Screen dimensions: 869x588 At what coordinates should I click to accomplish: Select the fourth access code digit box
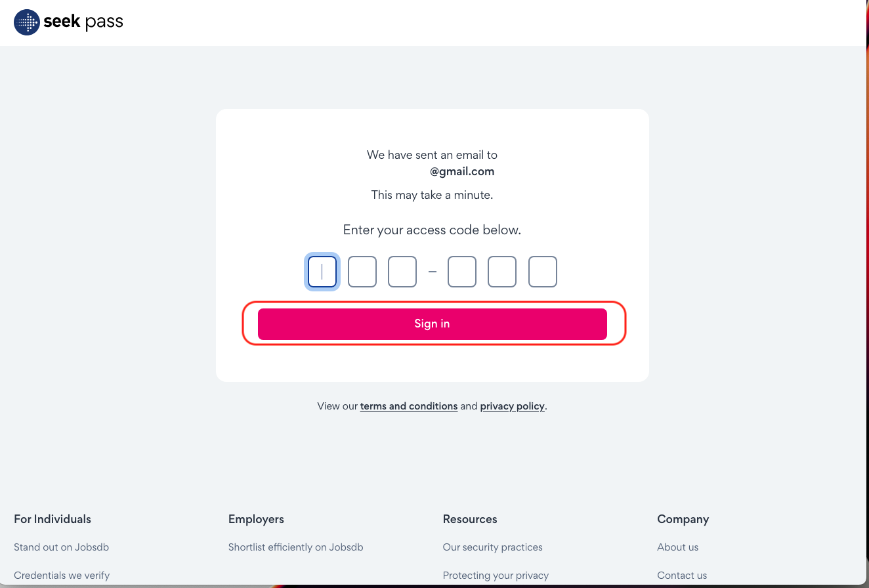pyautogui.click(x=462, y=272)
